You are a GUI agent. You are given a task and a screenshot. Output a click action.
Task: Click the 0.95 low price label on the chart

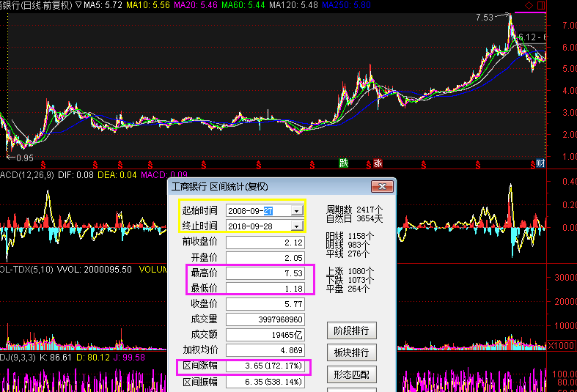[25, 158]
